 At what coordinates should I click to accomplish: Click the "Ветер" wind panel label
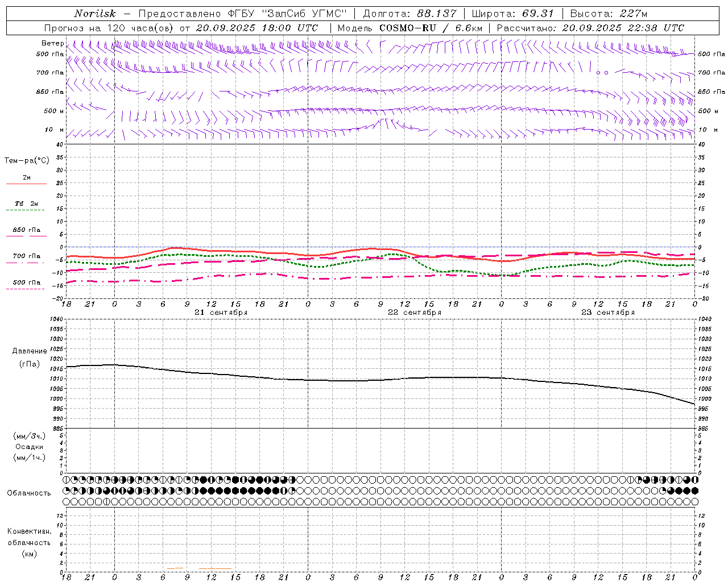coord(52,43)
